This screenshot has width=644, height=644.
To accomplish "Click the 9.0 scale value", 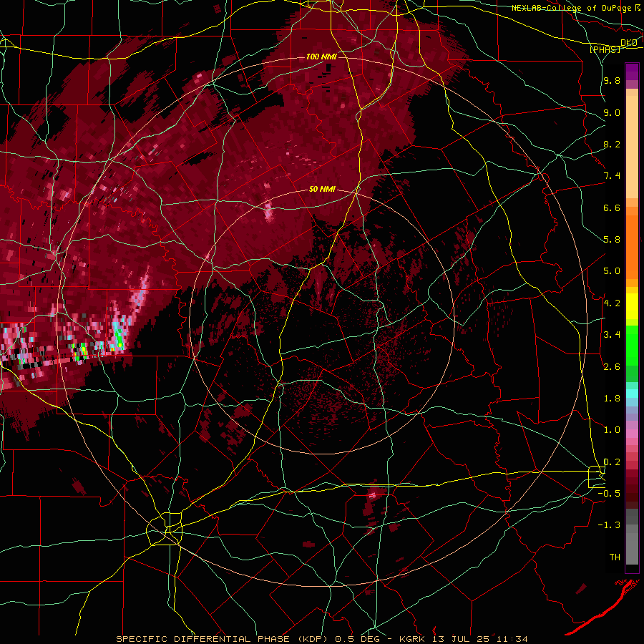I will coord(612,113).
